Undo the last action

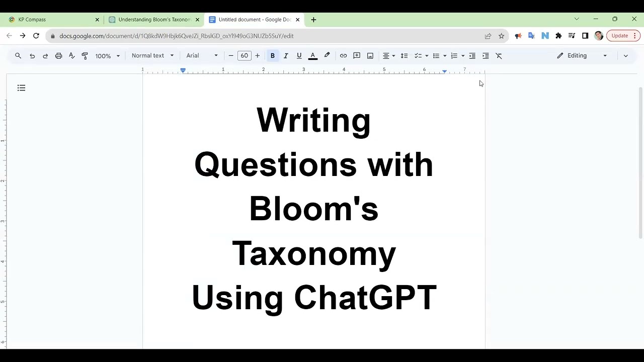tap(32, 56)
